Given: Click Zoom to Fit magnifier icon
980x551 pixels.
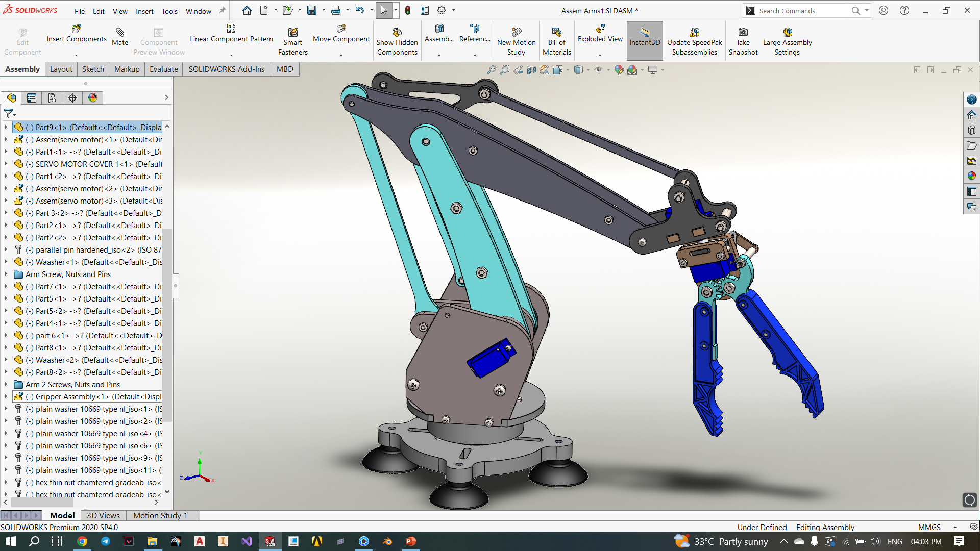Looking at the screenshot, I should point(491,70).
